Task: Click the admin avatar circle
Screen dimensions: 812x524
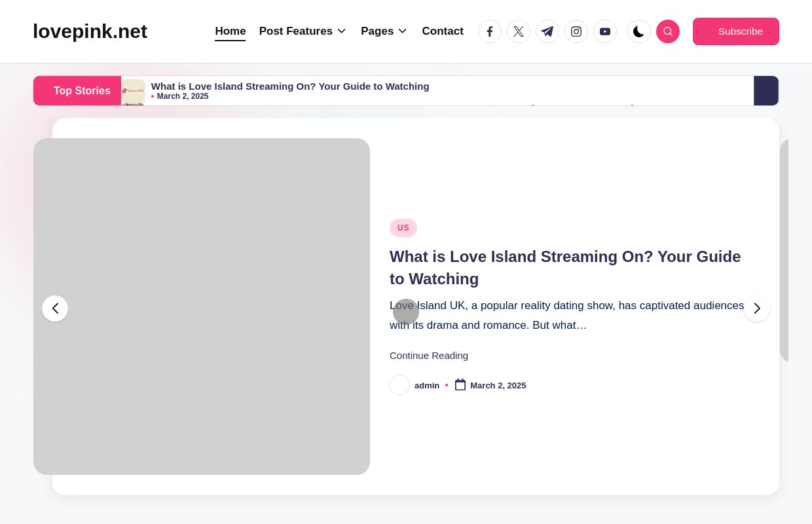Action: pyautogui.click(x=399, y=385)
